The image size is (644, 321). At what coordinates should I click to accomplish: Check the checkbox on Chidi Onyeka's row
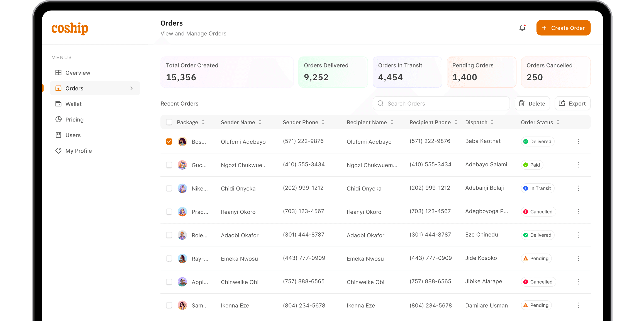point(169,188)
